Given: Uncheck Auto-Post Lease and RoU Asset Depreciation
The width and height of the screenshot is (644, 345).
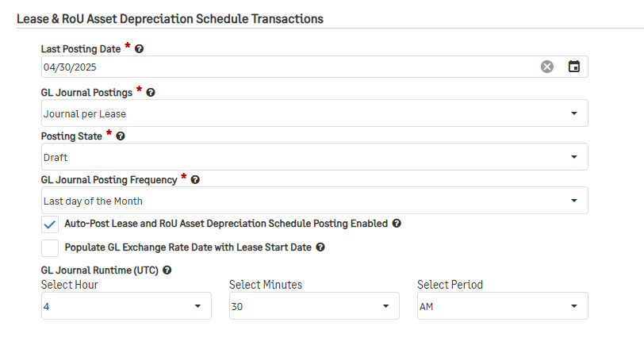Looking at the screenshot, I should click(x=50, y=224).
